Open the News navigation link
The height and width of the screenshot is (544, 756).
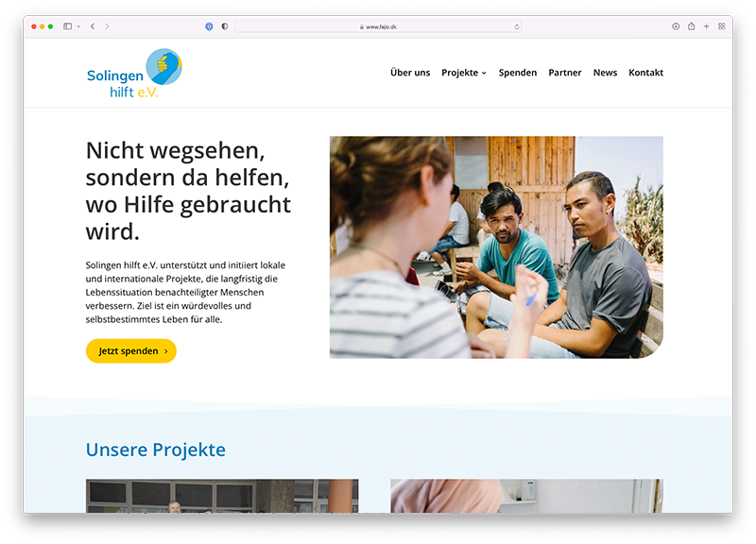[x=605, y=73]
